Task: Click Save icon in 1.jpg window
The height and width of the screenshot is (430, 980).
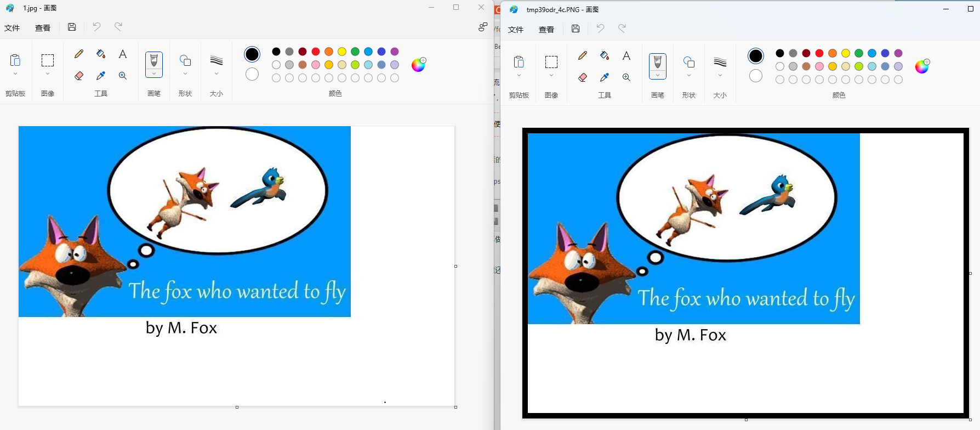Action: [72, 27]
